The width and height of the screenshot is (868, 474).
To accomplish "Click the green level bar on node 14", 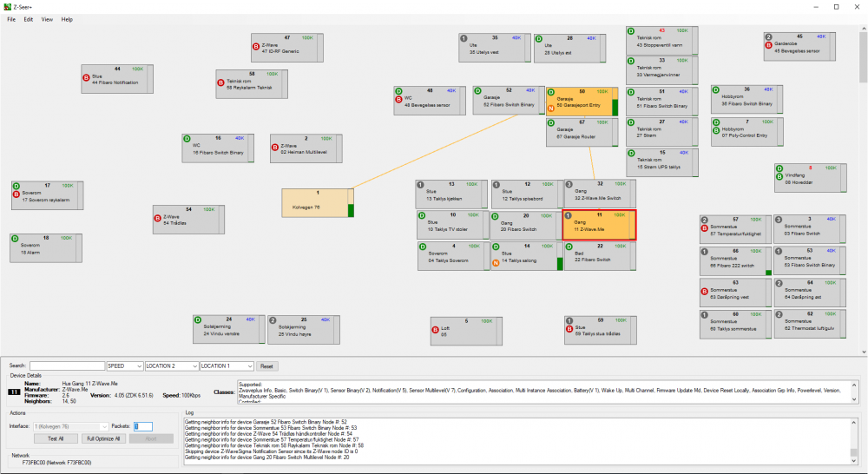I will [x=561, y=261].
